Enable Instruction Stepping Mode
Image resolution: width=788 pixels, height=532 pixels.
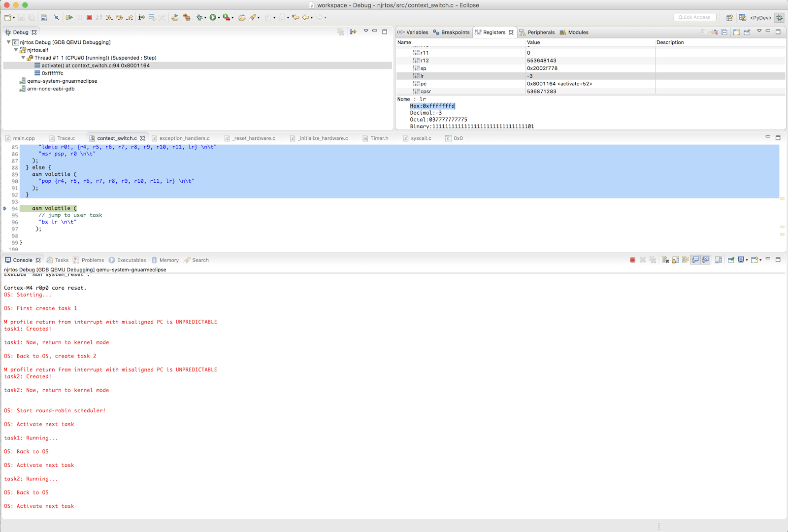tap(141, 17)
